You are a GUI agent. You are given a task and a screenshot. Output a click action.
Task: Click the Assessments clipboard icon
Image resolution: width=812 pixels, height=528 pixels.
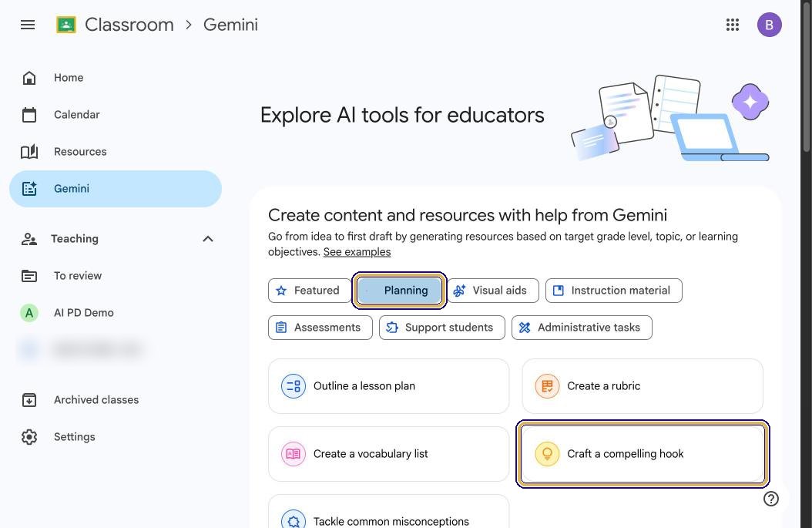pyautogui.click(x=281, y=328)
